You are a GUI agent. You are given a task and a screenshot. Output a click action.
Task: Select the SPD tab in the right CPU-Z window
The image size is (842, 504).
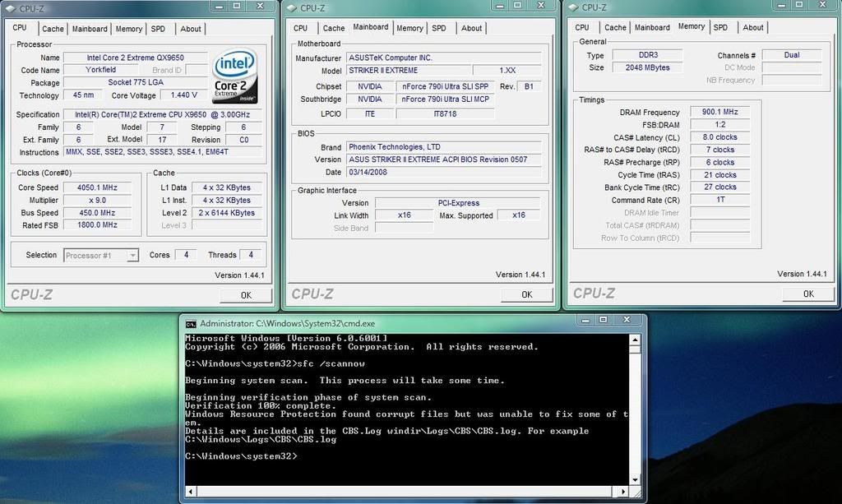(720, 27)
